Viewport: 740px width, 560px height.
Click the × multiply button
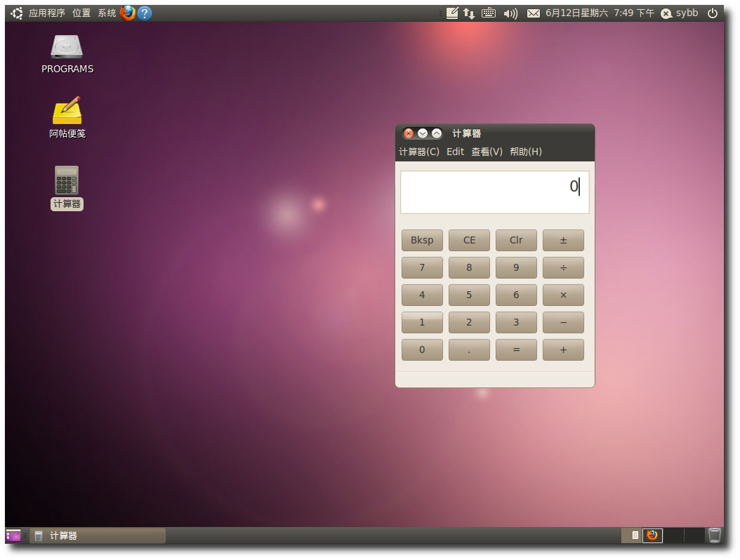pos(564,295)
